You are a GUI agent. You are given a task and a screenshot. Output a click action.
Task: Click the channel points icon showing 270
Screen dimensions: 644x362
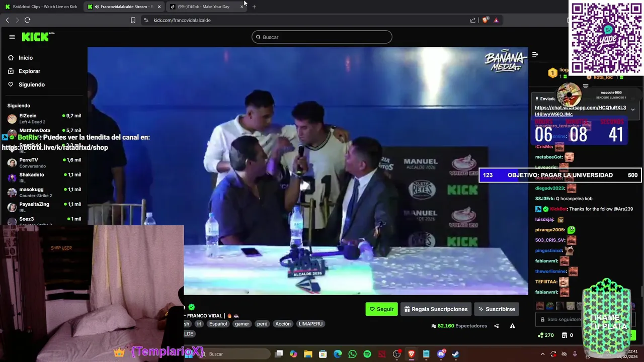coord(545,335)
